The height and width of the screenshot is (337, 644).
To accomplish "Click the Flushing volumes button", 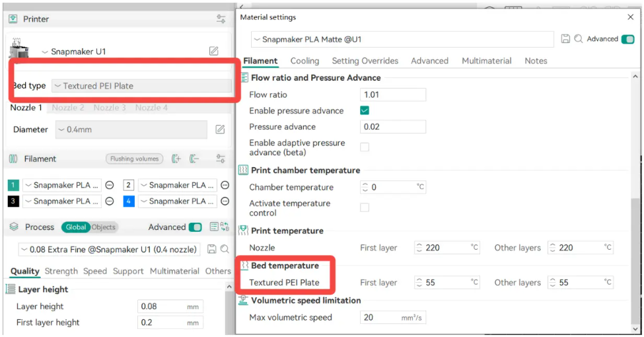I will coord(134,159).
